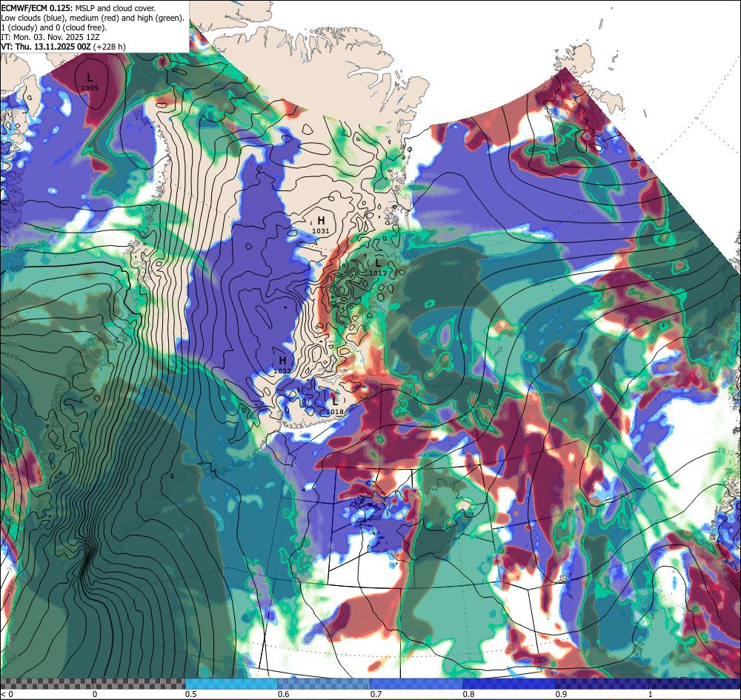Click the "1000" isobar label at left edge
The height and width of the screenshot is (700, 741).
15,268
